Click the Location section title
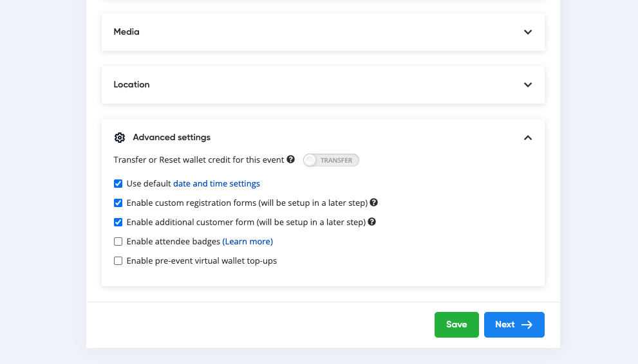 click(131, 84)
